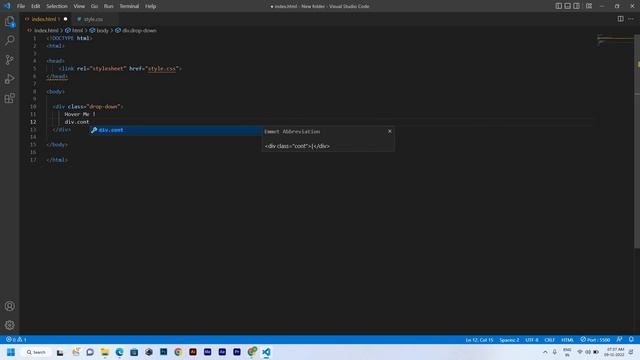Open the Manage gear icon
640x360 pixels.
pos(10,325)
